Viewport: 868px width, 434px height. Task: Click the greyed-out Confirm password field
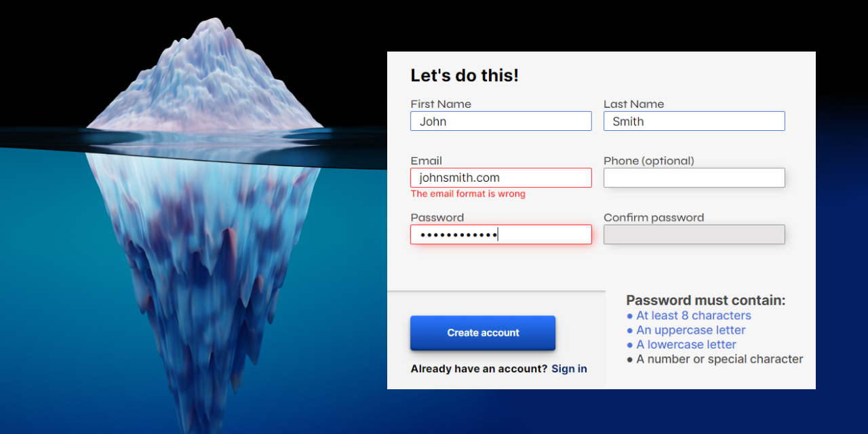tap(694, 235)
